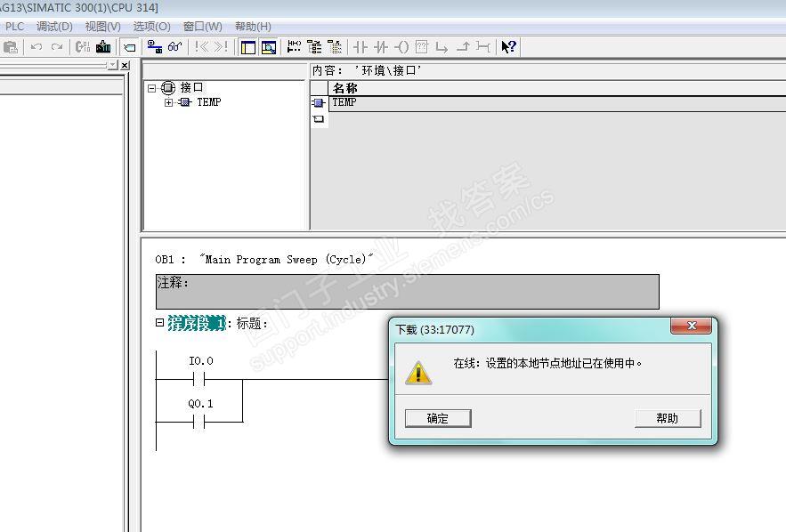Select TEMP in the interface tree
Viewport: 786px width, 532px height.
[x=208, y=102]
